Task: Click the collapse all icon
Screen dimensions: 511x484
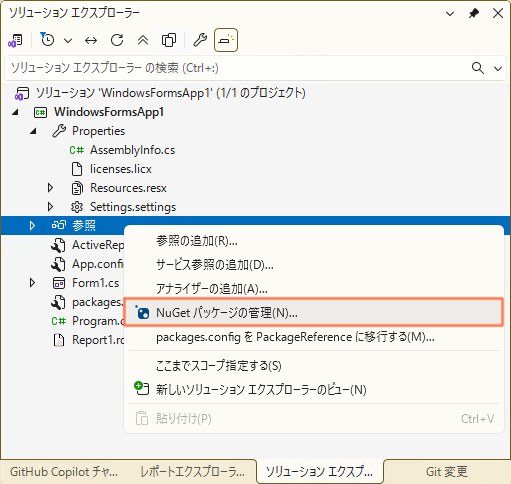Action: (143, 40)
